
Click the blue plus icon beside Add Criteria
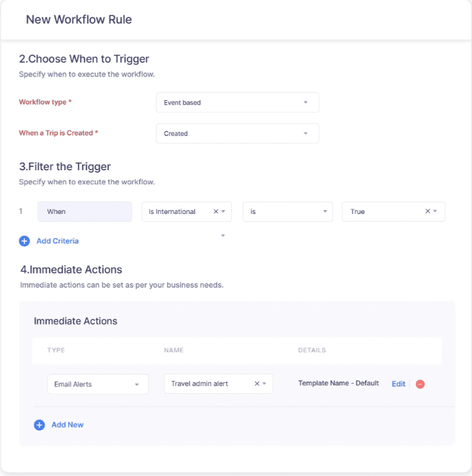(24, 241)
